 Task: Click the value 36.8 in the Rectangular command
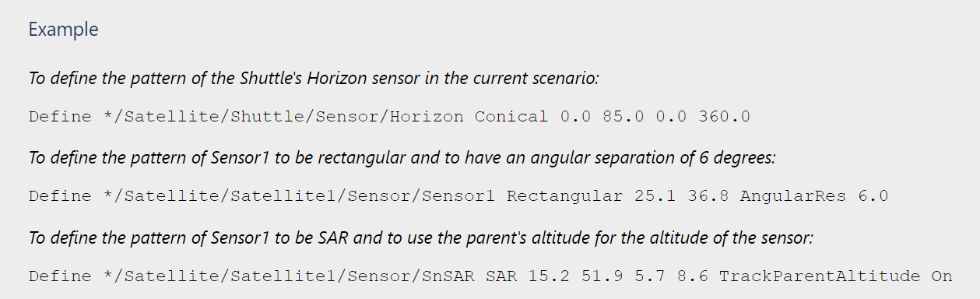tap(708, 196)
